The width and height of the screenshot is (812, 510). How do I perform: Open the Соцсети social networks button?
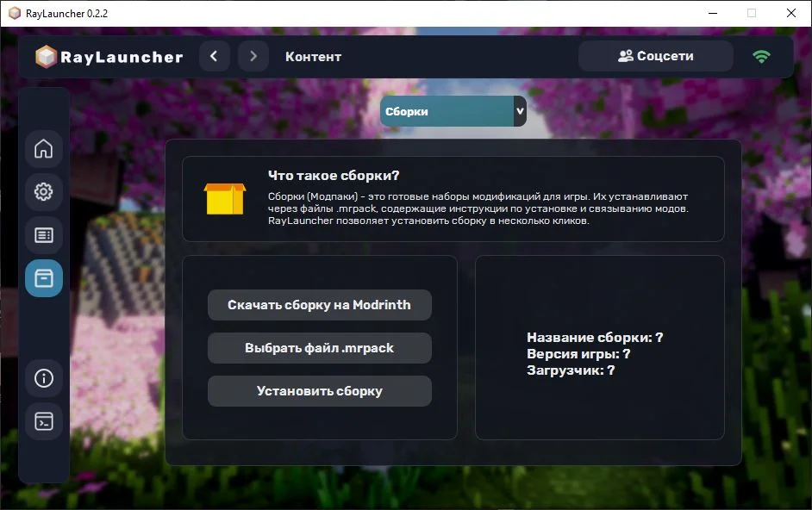[x=656, y=56]
